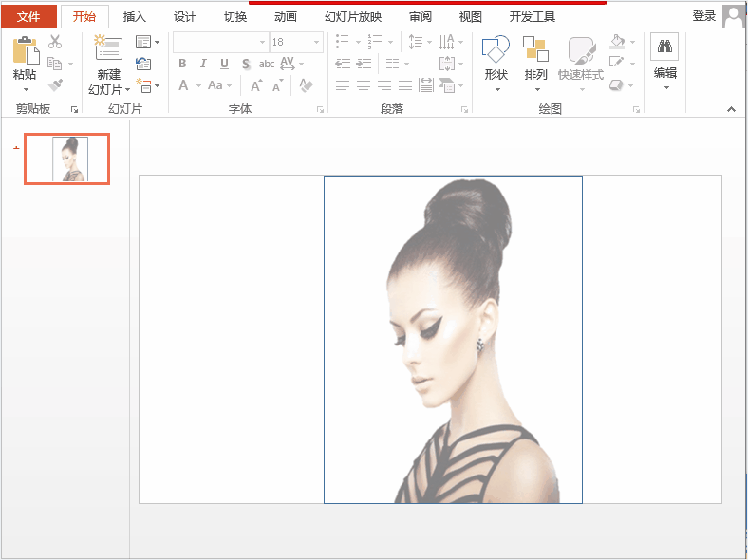Toggle text Shadow formatting
Image resolution: width=748 pixels, height=560 pixels.
[245, 64]
